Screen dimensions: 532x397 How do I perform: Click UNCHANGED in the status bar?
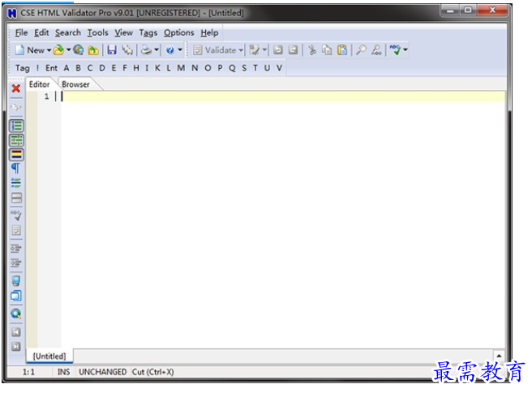point(102,372)
